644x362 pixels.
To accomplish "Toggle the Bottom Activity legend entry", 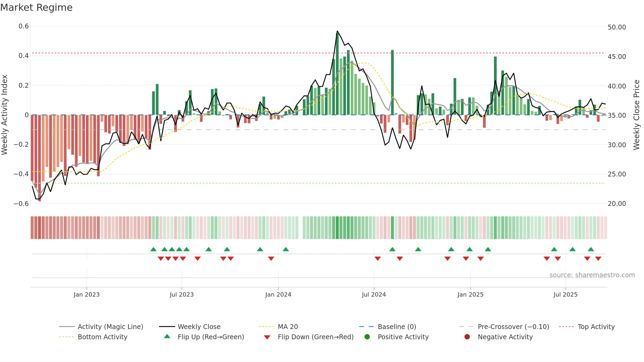I will [93, 337].
